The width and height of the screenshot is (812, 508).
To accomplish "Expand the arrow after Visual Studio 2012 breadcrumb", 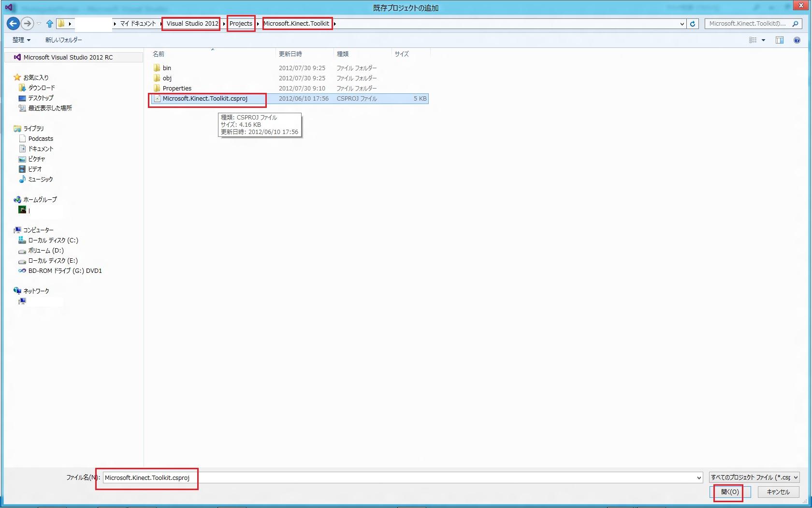I will tap(224, 24).
